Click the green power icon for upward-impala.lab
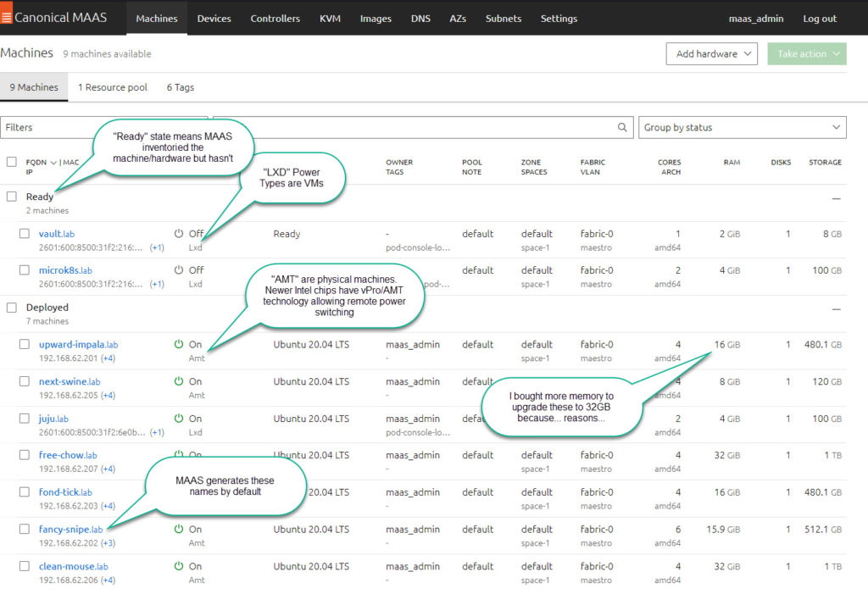Viewport: 868px width, 594px height. (178, 344)
